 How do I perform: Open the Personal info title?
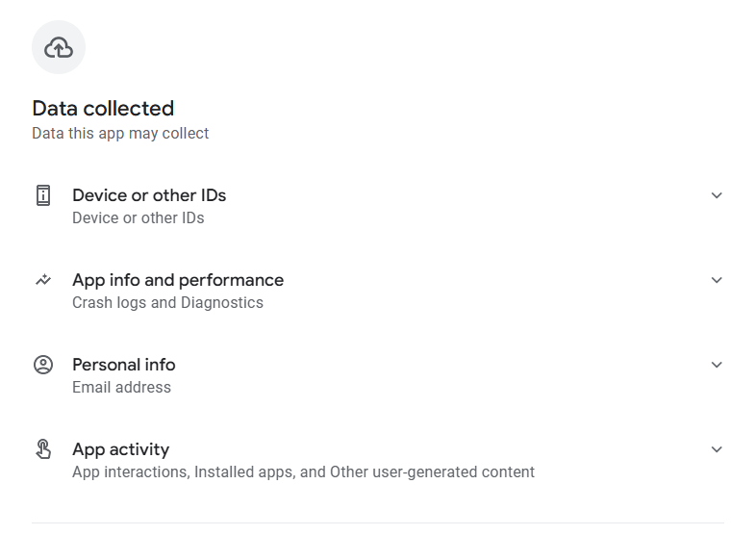click(x=123, y=365)
